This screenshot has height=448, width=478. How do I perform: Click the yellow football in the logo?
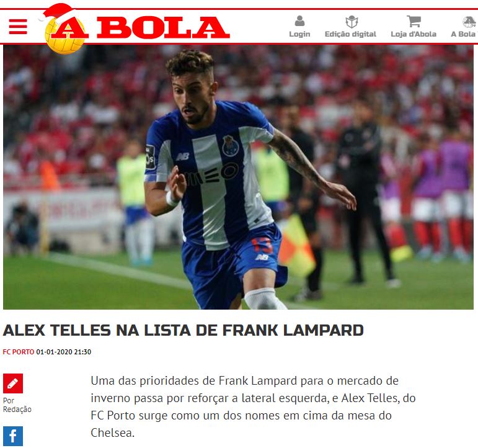coord(64,36)
